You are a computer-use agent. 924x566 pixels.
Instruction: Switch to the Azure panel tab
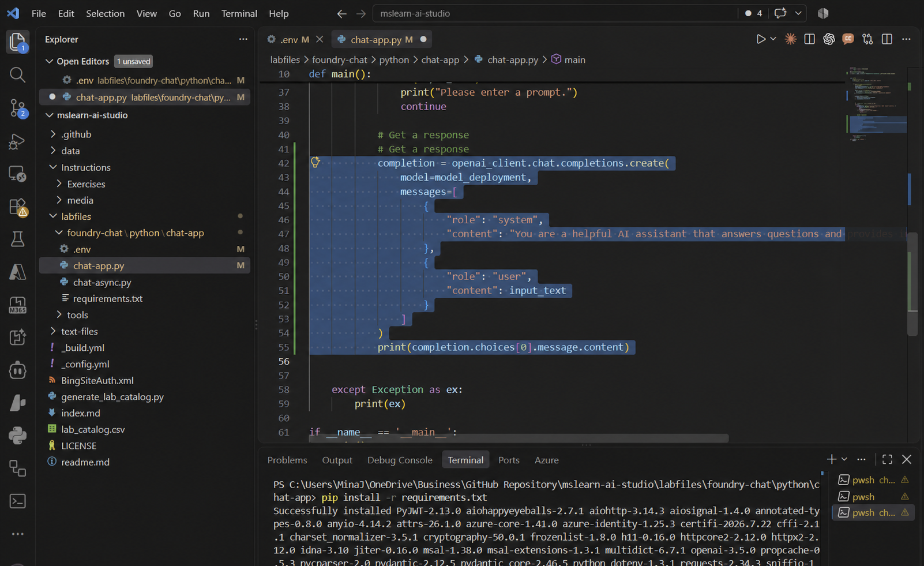pos(546,460)
